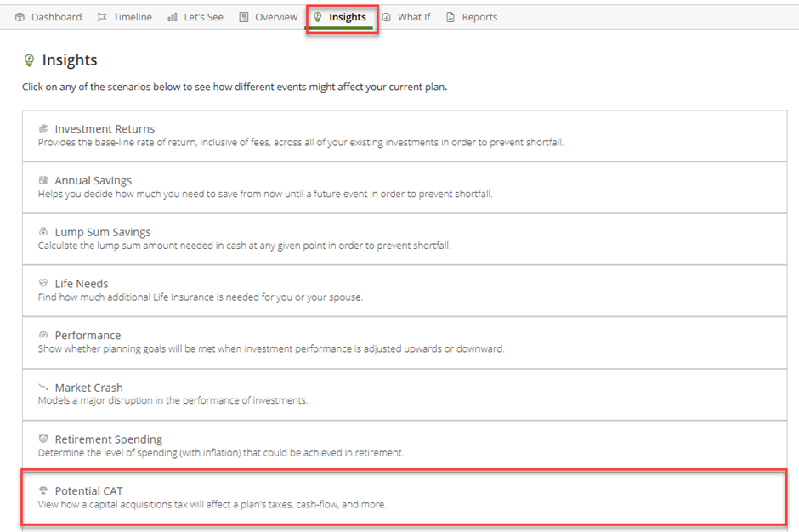The width and height of the screenshot is (799, 532).
Task: Click the Insights page heading
Action: point(70,60)
